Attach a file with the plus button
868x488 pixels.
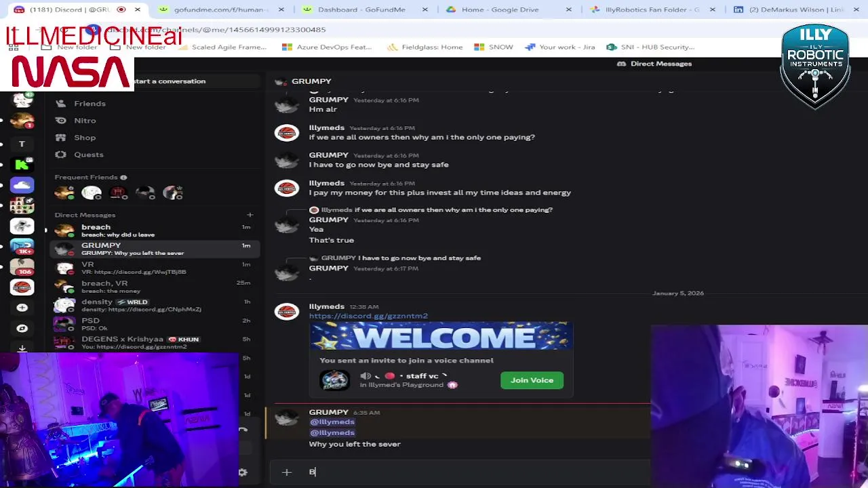(x=286, y=472)
